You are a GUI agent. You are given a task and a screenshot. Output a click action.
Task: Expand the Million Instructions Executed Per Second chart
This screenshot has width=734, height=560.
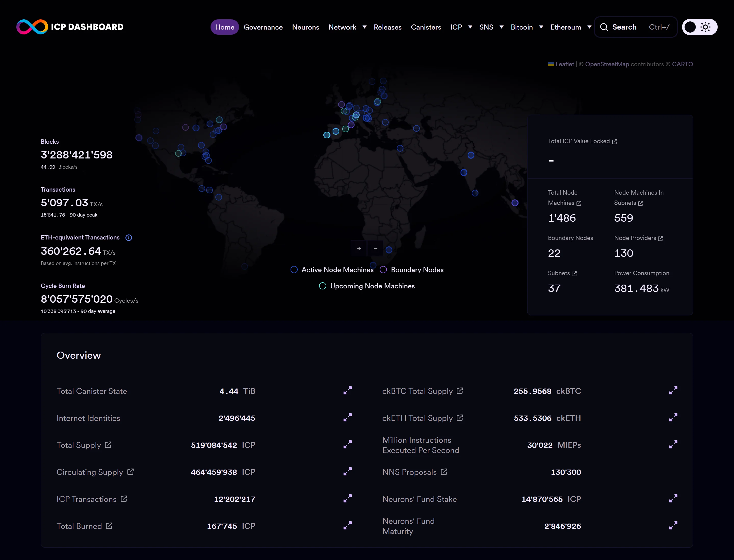673,444
